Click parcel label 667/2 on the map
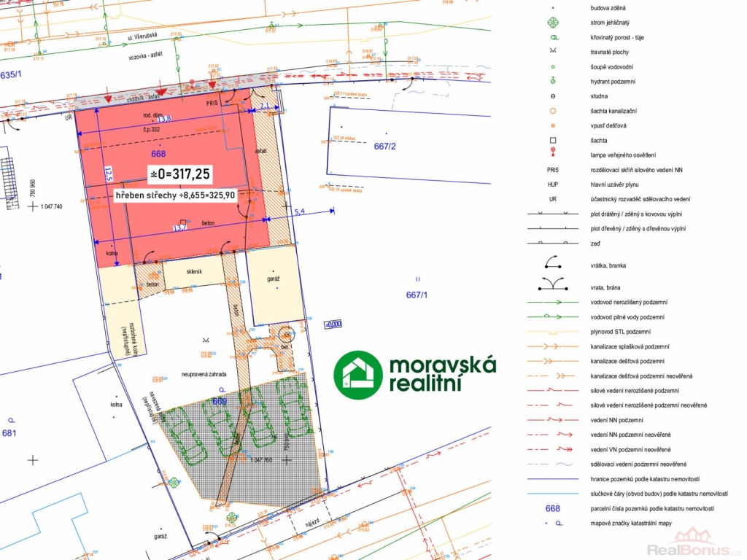The height and width of the screenshot is (560, 747). (384, 147)
